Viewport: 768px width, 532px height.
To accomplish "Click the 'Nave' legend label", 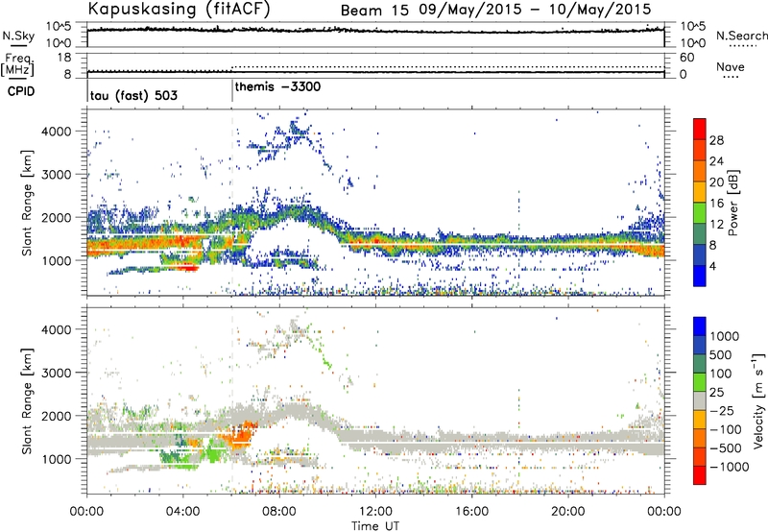I will coord(731,67).
